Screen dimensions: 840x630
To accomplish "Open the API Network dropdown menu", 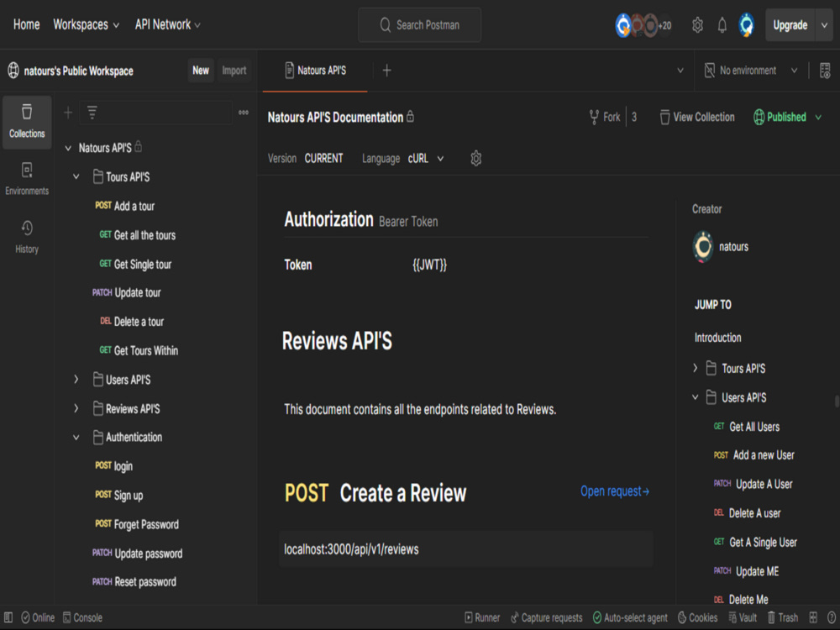I will (x=168, y=24).
